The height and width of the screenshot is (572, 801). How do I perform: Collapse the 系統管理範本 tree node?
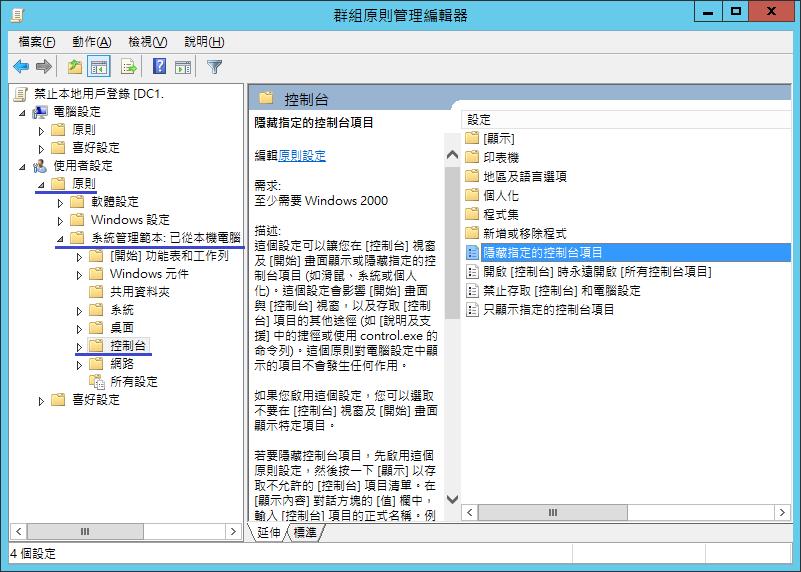(x=60, y=239)
